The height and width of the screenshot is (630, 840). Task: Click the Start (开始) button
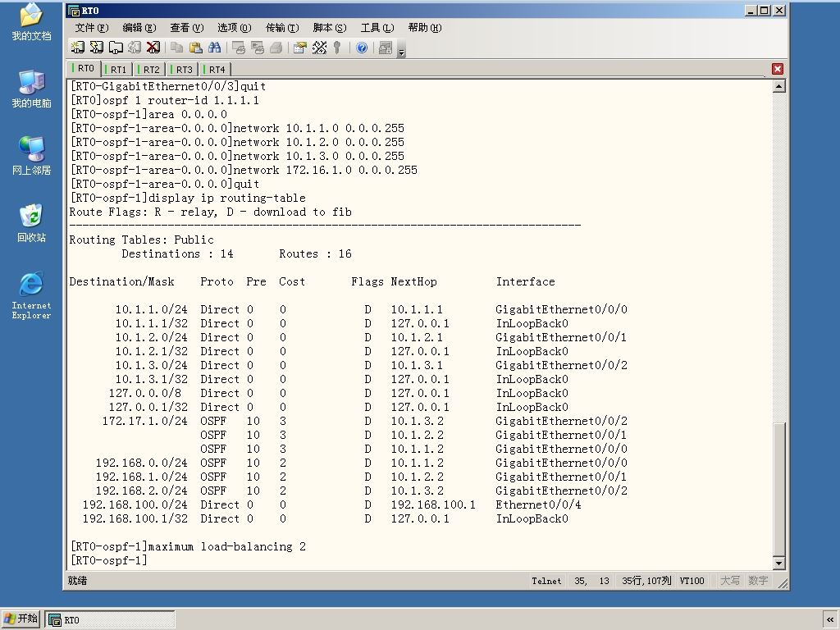[21, 619]
